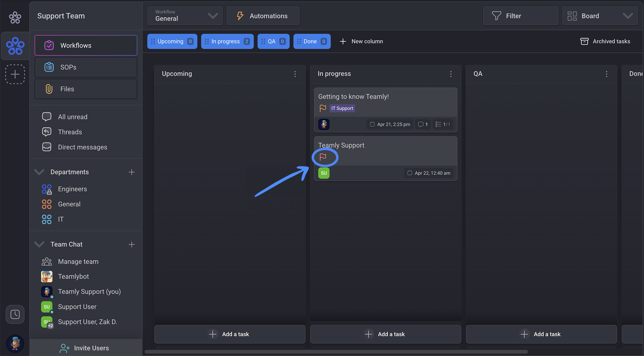This screenshot has width=644, height=356.
Task: Click the SU assignee badge on Teamly Support card
Action: pos(324,173)
